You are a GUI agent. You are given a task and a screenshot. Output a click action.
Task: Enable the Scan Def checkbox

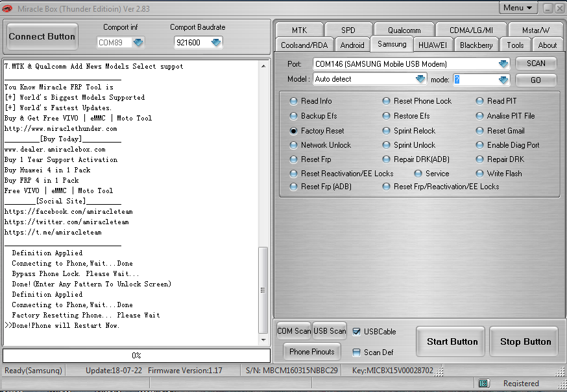[356, 352]
